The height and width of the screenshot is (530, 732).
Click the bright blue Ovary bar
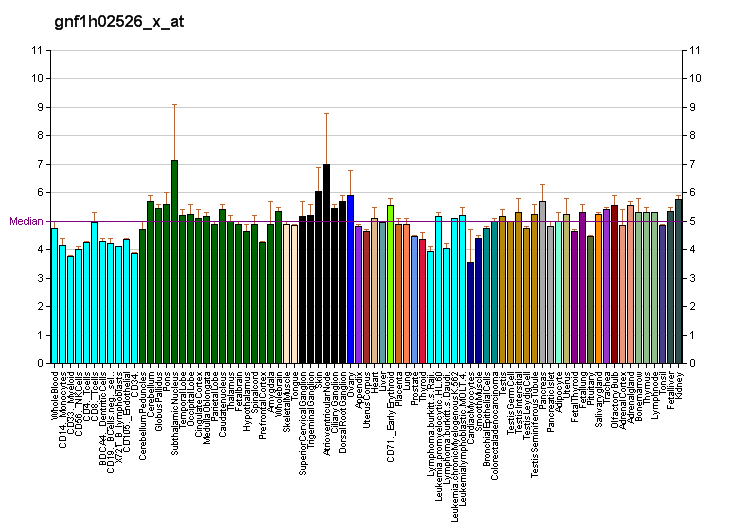(x=350, y=279)
